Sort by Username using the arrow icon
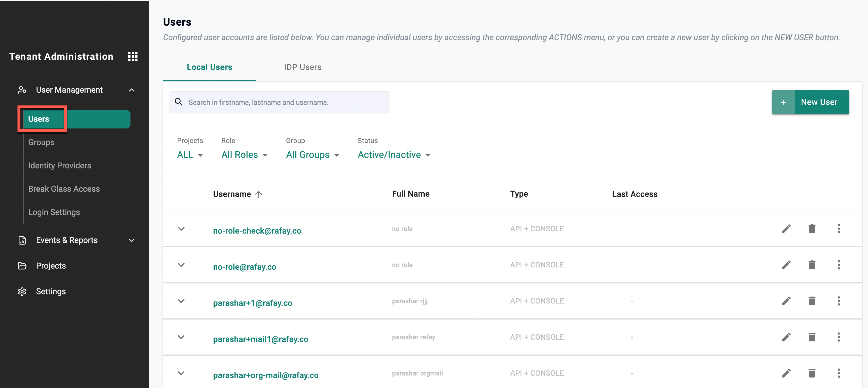This screenshot has height=388, width=868. [x=258, y=194]
